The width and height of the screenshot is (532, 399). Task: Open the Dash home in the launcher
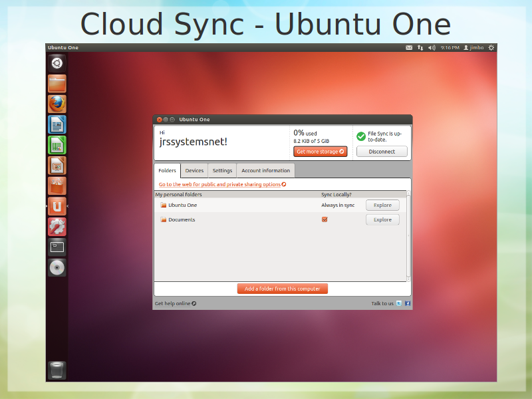click(x=57, y=63)
